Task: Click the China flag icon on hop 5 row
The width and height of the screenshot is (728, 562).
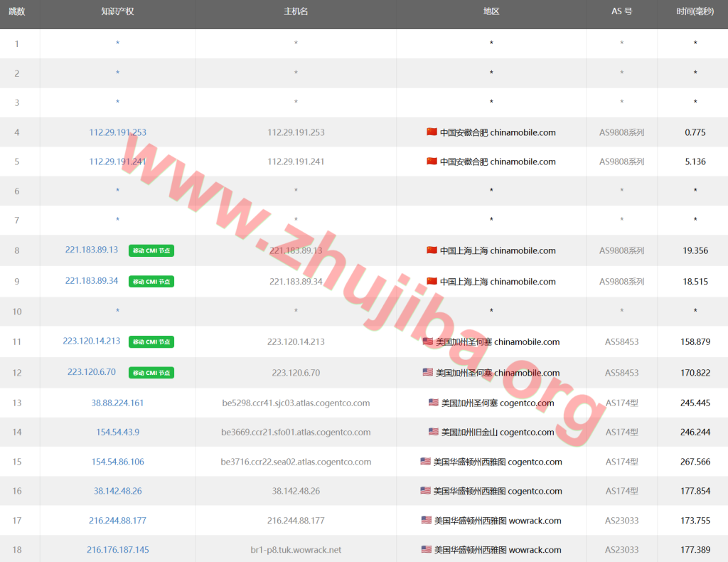Action: tap(431, 161)
